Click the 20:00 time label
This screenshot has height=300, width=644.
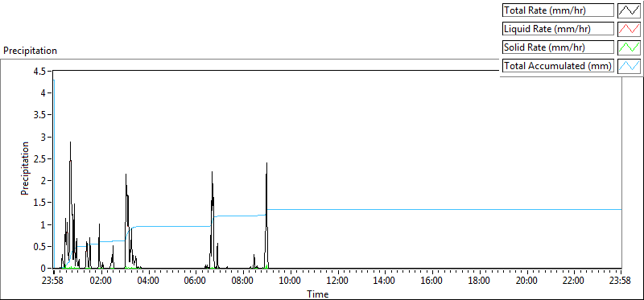click(526, 282)
